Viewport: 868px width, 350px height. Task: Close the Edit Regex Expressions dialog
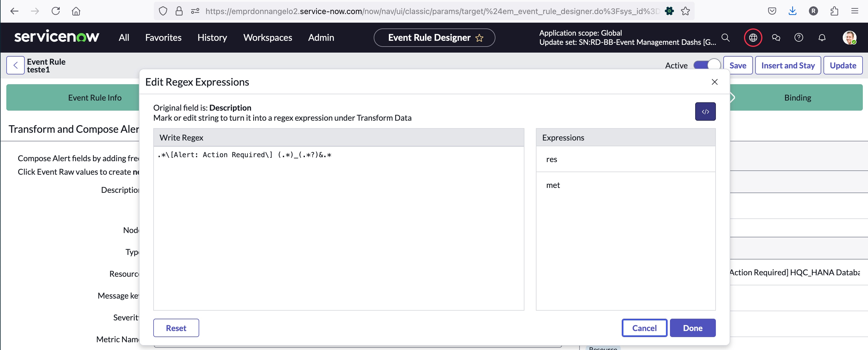pyautogui.click(x=714, y=82)
